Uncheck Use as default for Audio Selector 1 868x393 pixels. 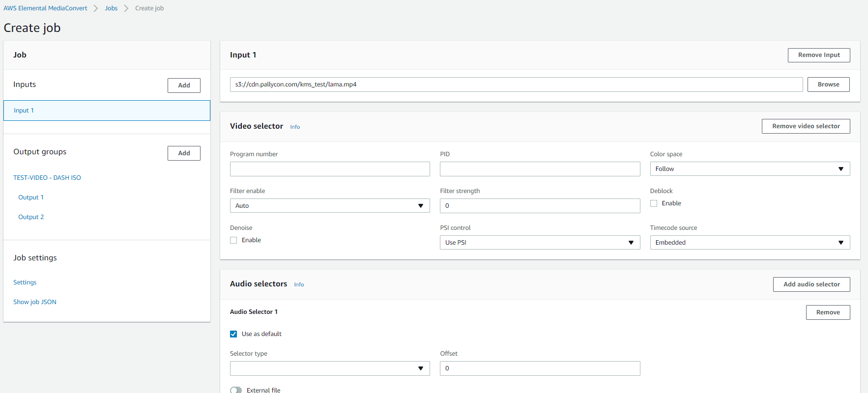pyautogui.click(x=233, y=334)
